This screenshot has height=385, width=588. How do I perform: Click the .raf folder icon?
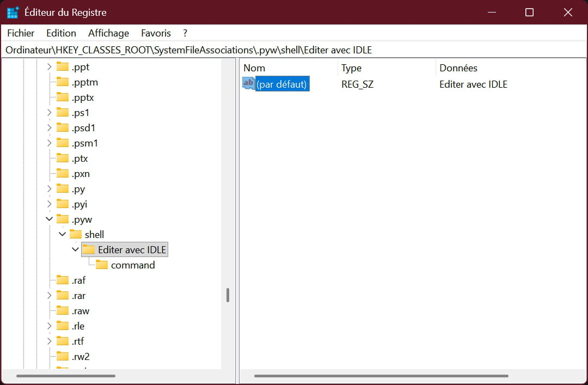(x=63, y=280)
